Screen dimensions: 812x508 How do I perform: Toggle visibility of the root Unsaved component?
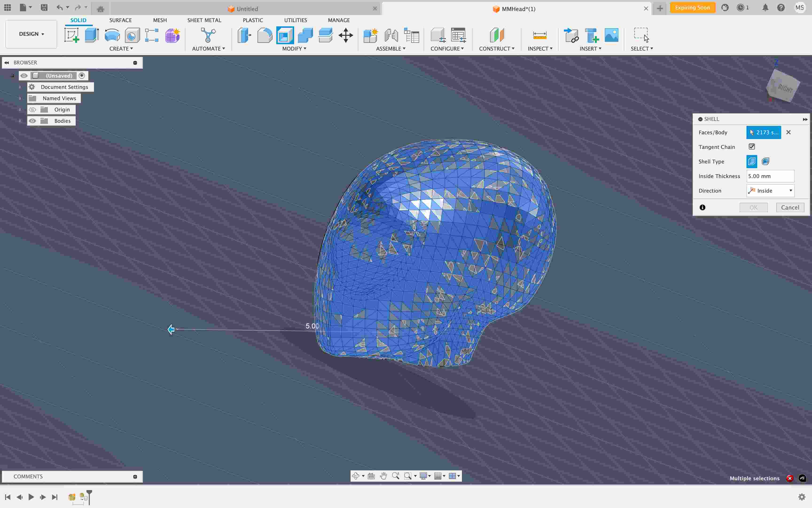(24, 75)
